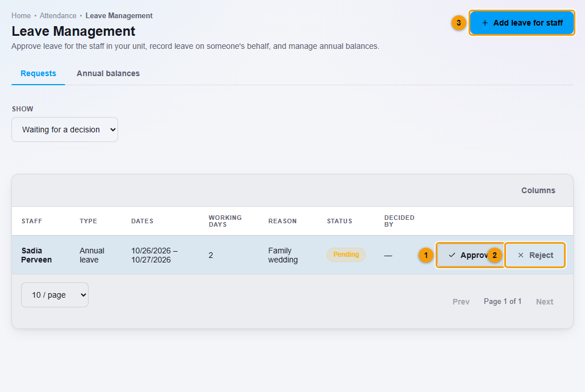Click the Leave Management page heading
The width and height of the screenshot is (585, 392).
73,31
